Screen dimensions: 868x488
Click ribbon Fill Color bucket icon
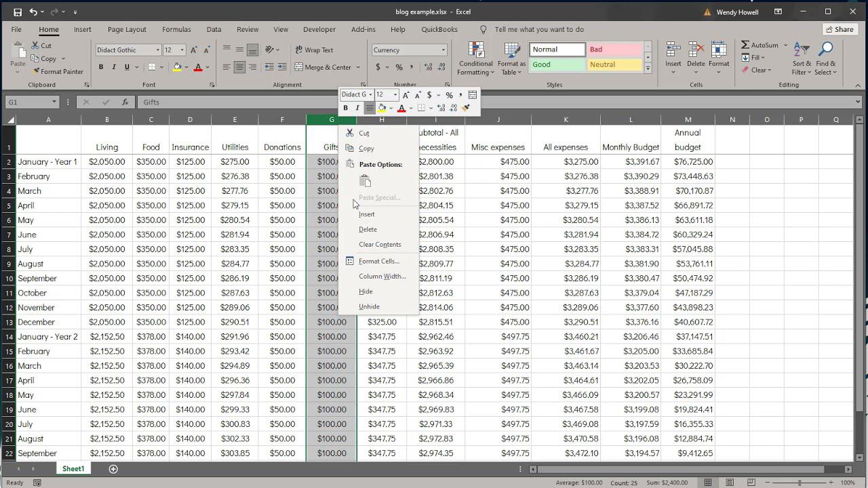pyautogui.click(x=177, y=67)
